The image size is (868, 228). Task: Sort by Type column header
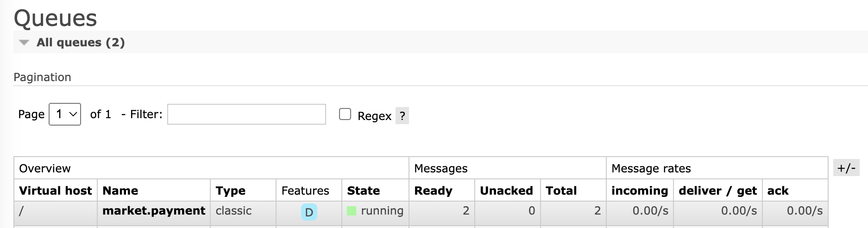[231, 190]
